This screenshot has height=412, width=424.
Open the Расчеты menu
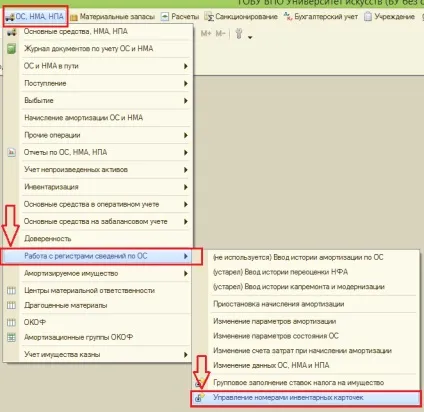point(180,17)
